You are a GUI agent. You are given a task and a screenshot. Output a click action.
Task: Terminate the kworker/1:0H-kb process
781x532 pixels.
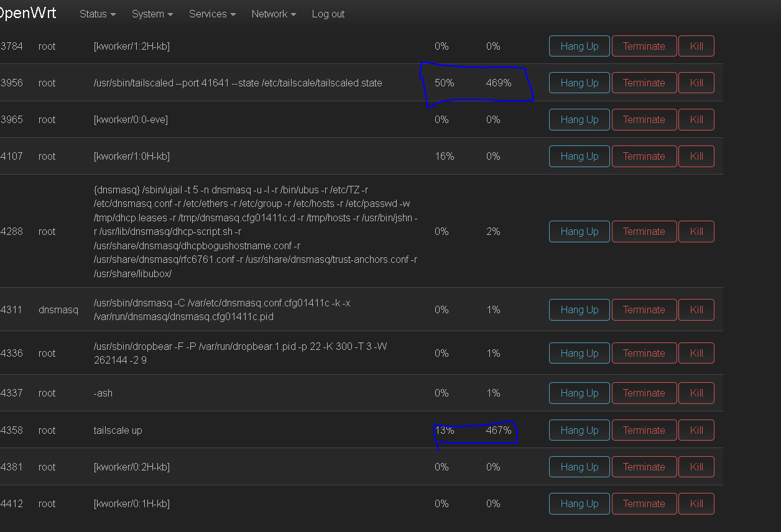pyautogui.click(x=644, y=156)
